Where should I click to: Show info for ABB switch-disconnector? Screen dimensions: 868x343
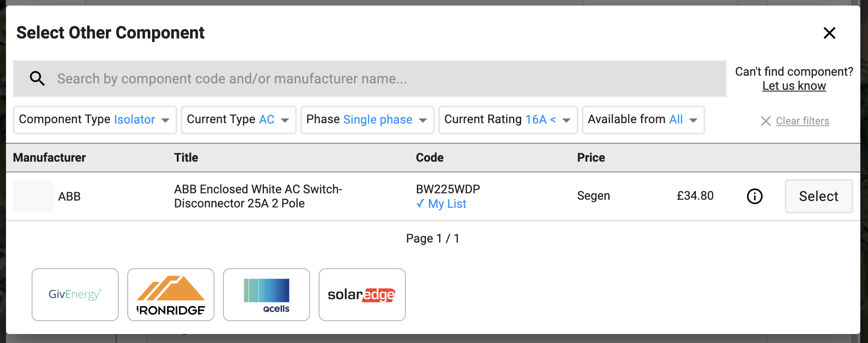point(754,196)
